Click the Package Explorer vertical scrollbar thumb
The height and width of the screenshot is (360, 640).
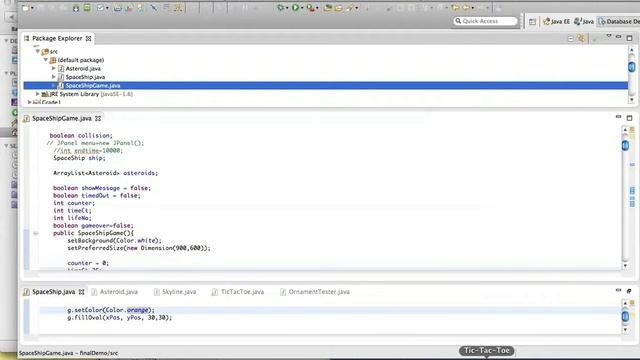point(631,67)
